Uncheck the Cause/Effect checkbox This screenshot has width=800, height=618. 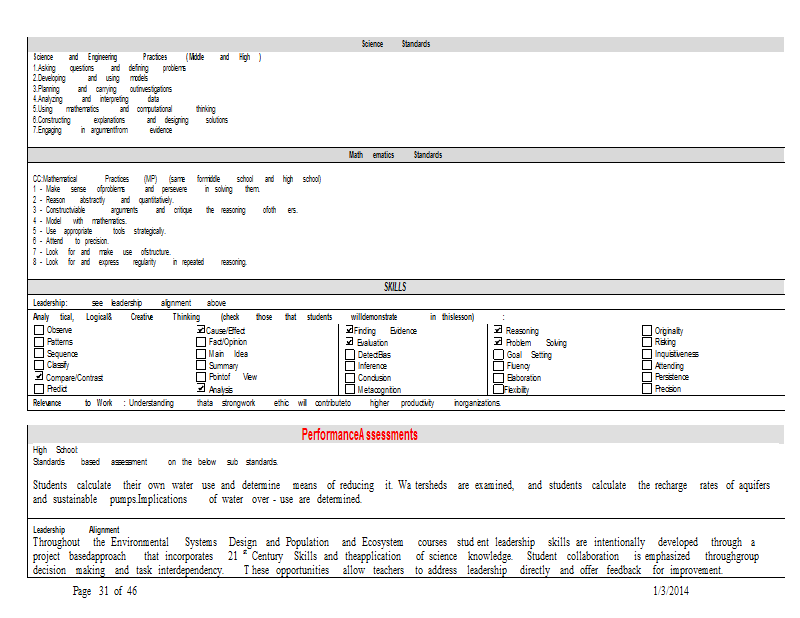[201, 330]
